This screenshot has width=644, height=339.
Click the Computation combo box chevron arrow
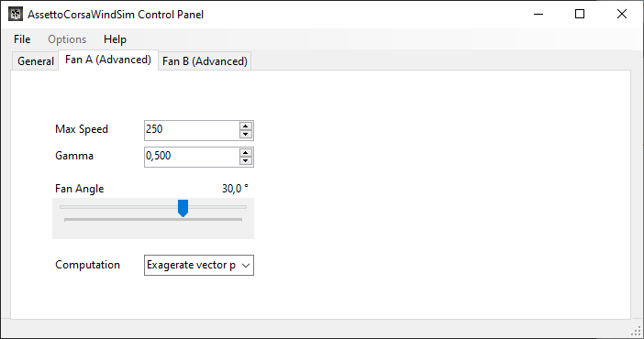(x=246, y=266)
